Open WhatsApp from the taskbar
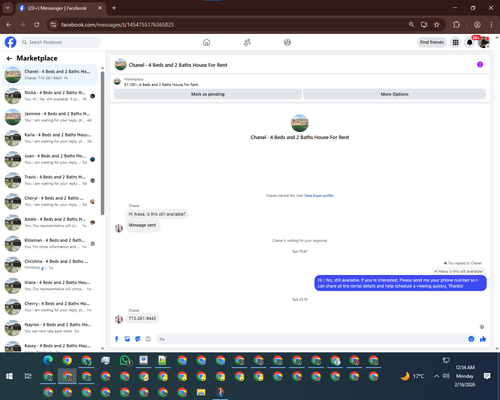Image resolution: width=500 pixels, height=400 pixels. tap(125, 360)
